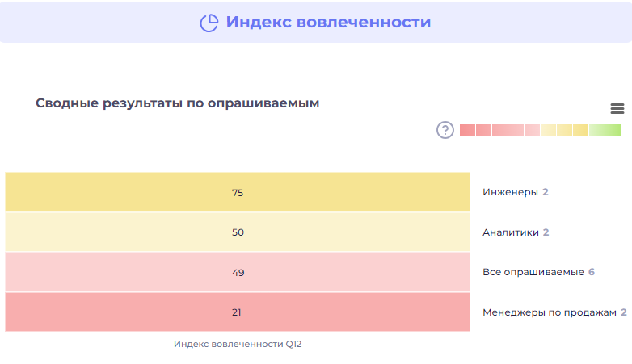Click the sixth pale yellow legend swatch
This screenshot has height=364, width=632.
click(548, 131)
